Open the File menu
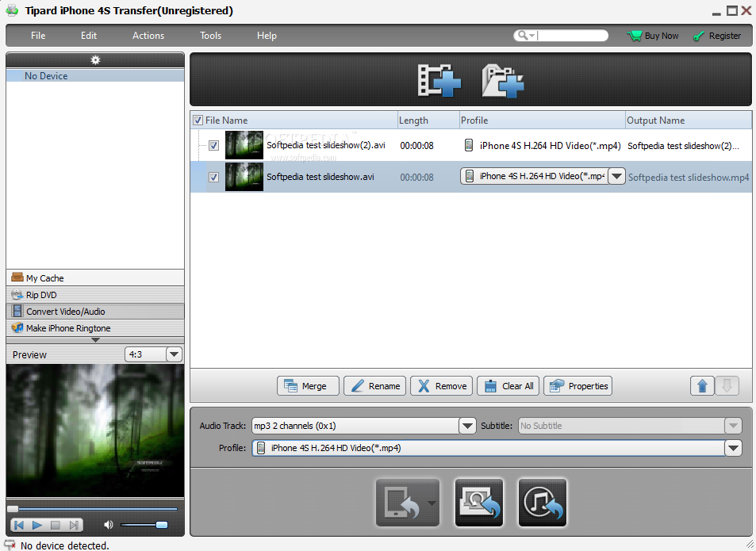This screenshot has height=551, width=756. (38, 36)
